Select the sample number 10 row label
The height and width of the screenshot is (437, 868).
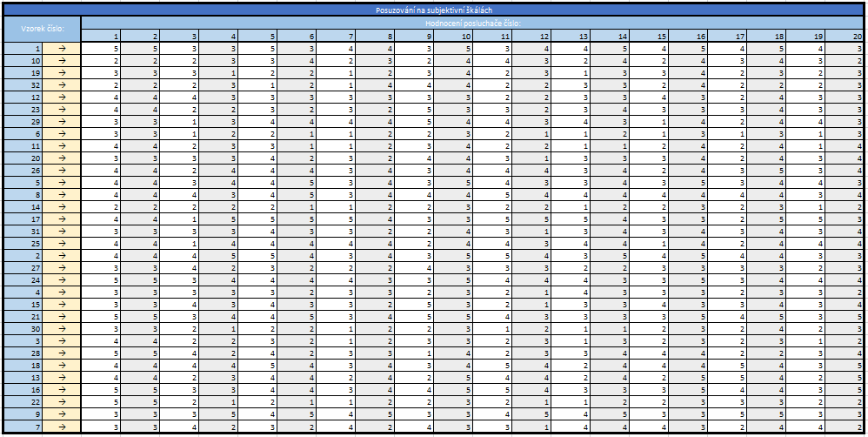[23, 61]
